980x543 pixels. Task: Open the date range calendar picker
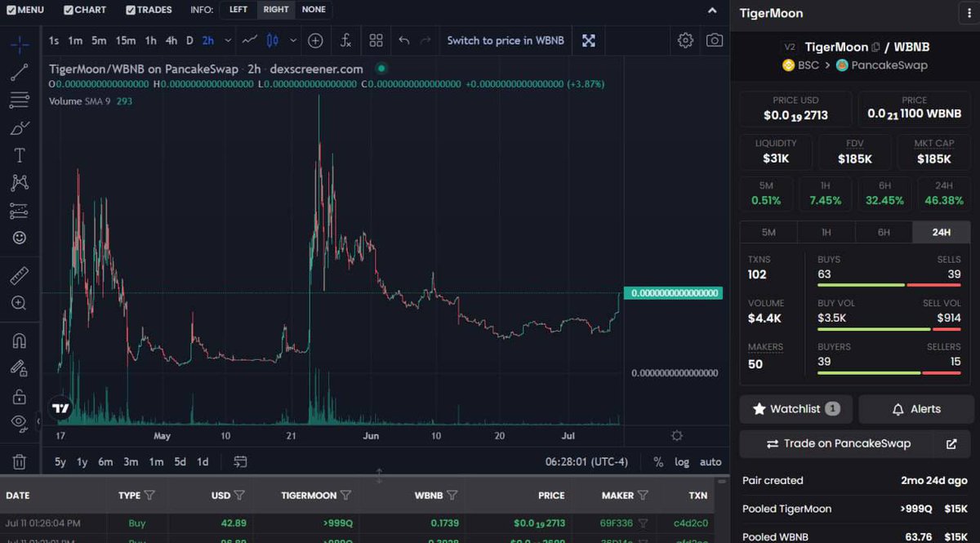click(x=240, y=461)
